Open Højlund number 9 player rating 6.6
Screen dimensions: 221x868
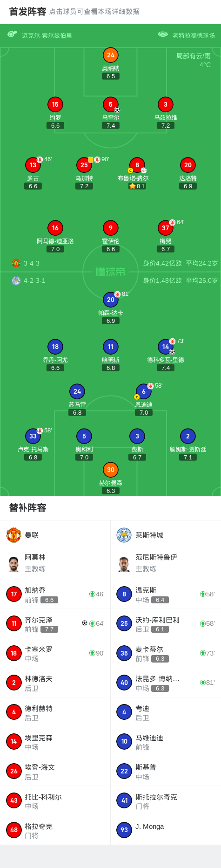point(111,249)
